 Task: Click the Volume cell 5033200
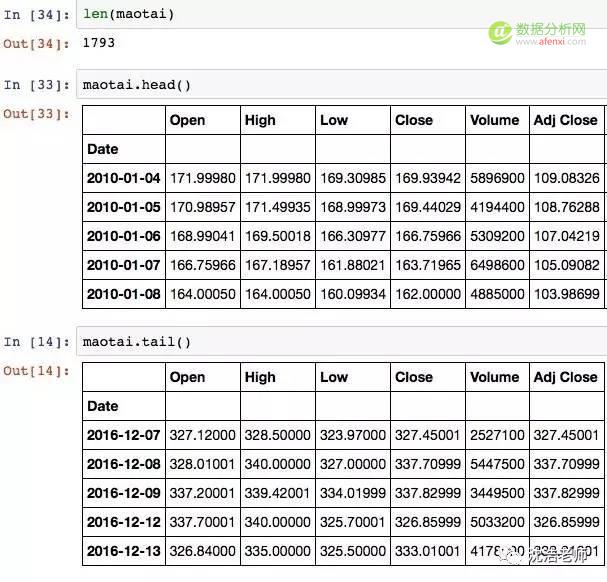tap(497, 522)
